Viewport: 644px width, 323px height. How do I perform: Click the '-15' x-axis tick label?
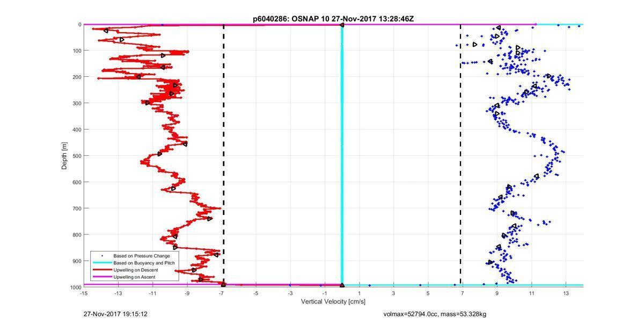point(84,293)
